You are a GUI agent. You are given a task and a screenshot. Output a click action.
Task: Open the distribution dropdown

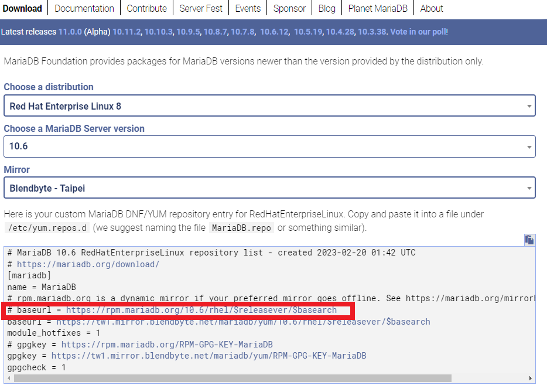(269, 105)
